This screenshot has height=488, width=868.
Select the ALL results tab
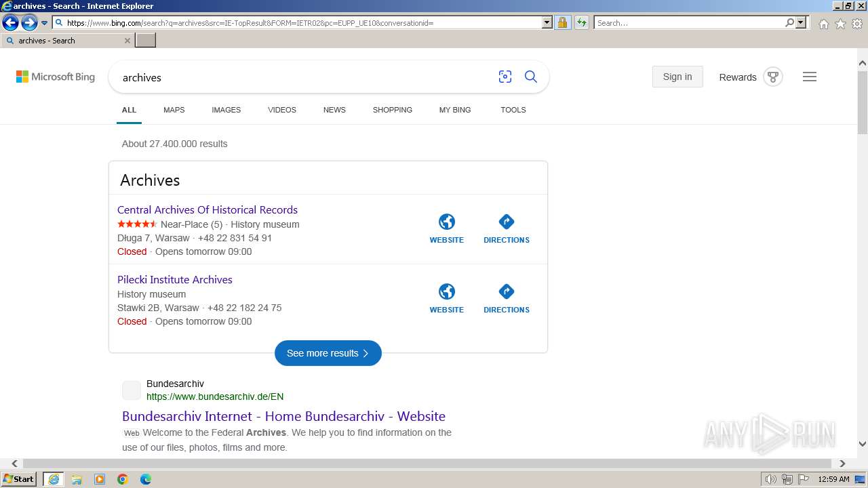tap(129, 110)
